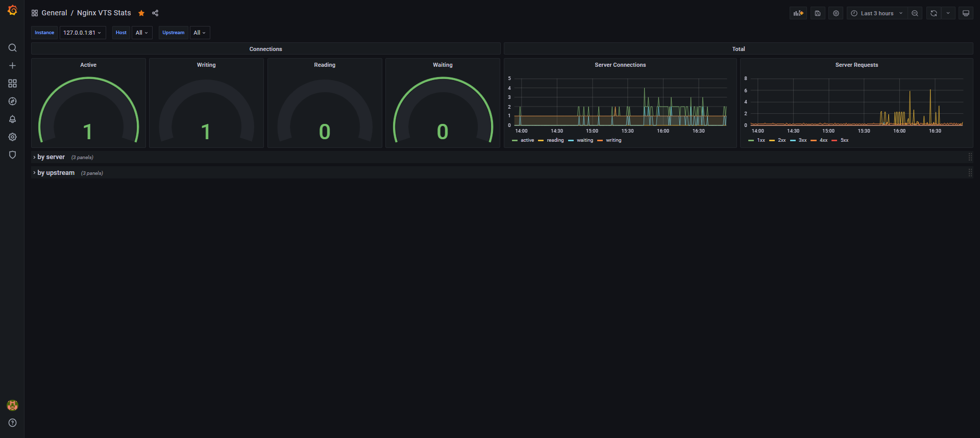The image size is (980, 438).
Task: Click the Host variable label
Action: click(x=121, y=33)
